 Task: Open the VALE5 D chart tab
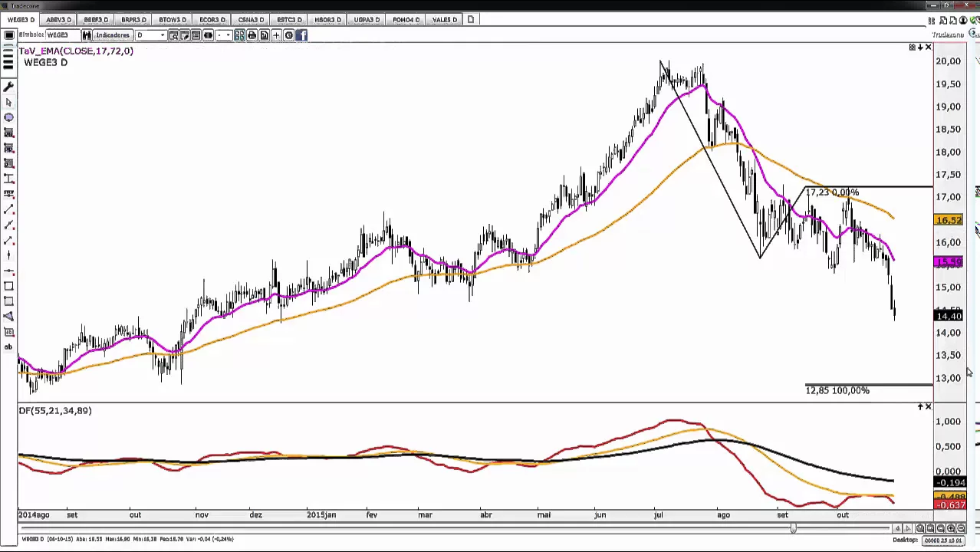pyautogui.click(x=444, y=19)
